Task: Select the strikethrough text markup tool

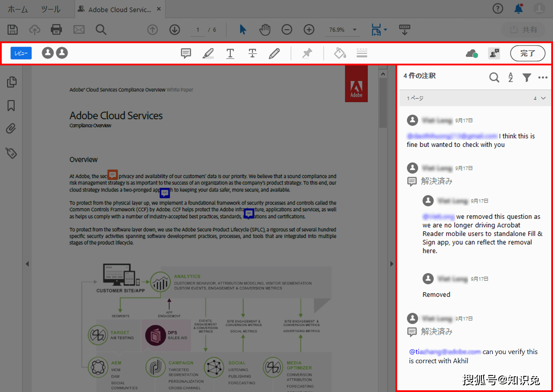Action: click(252, 53)
